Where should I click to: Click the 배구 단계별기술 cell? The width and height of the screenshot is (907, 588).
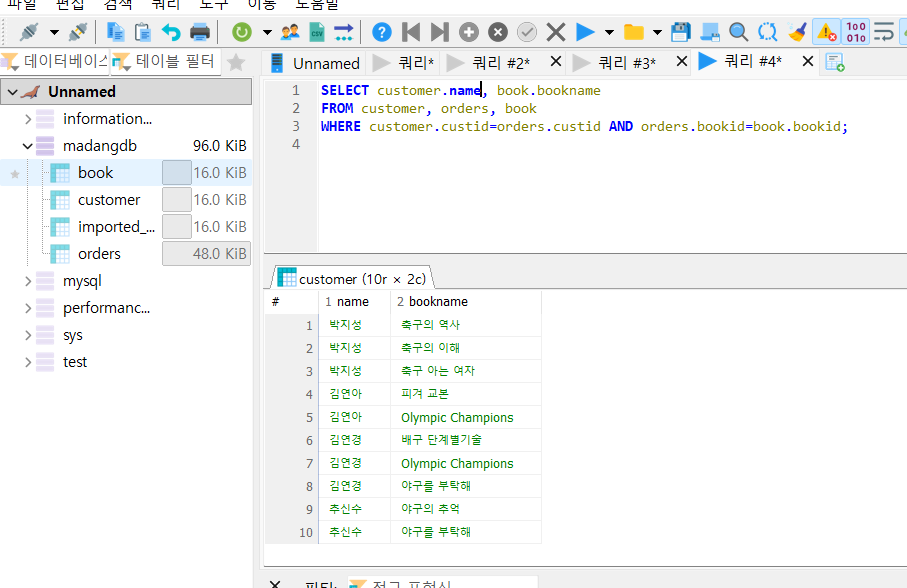(466, 440)
